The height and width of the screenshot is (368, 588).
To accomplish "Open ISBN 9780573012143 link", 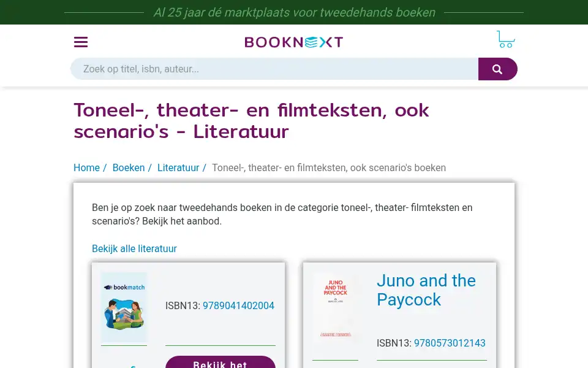I will [x=450, y=343].
